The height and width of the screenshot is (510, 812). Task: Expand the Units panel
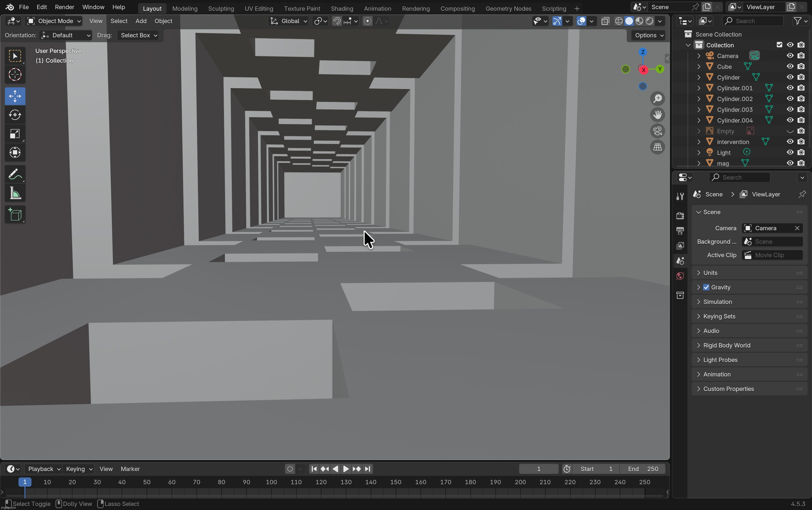710,272
